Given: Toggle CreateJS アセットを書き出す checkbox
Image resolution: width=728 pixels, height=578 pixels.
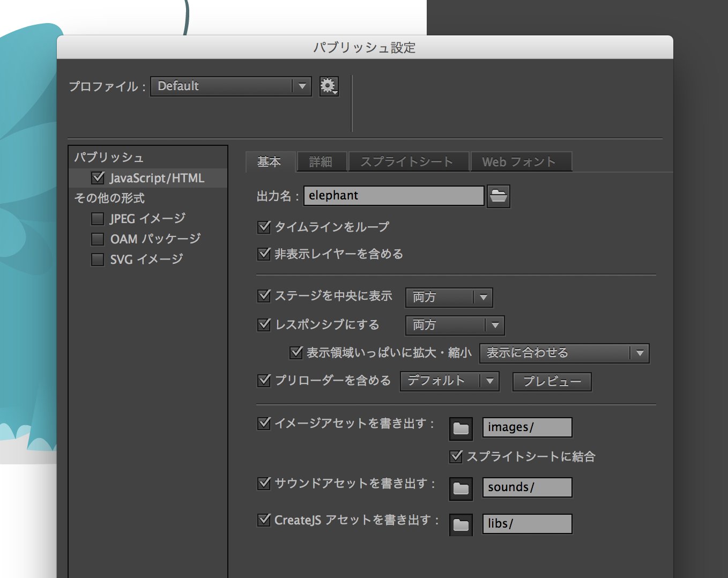Looking at the screenshot, I should pos(264,520).
